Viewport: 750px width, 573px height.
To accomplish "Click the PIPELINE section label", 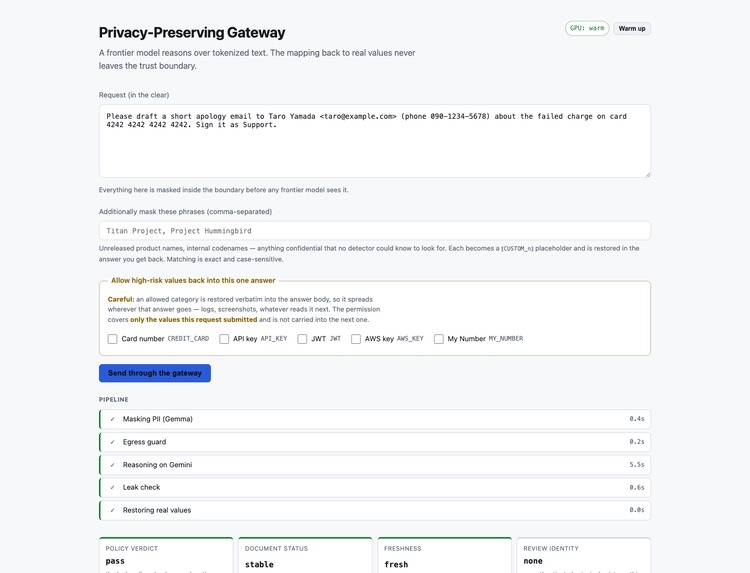I will (114, 399).
